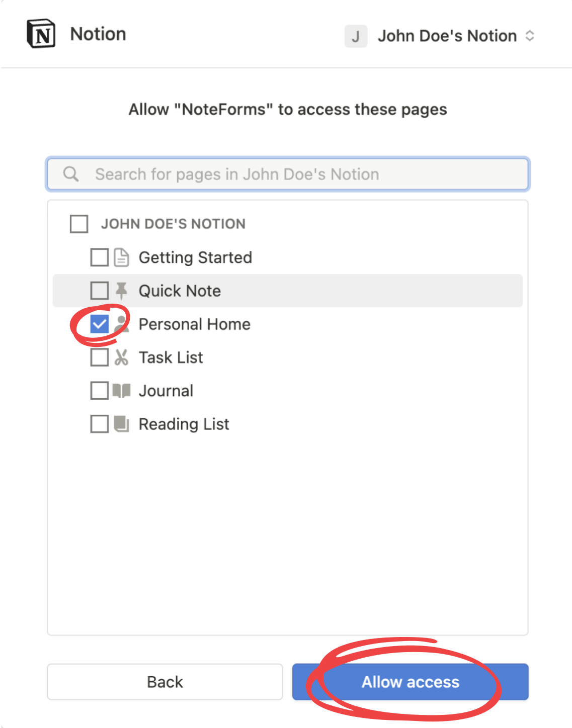572x728 pixels.
Task: Check the Getting Started page checkbox
Action: tap(99, 257)
